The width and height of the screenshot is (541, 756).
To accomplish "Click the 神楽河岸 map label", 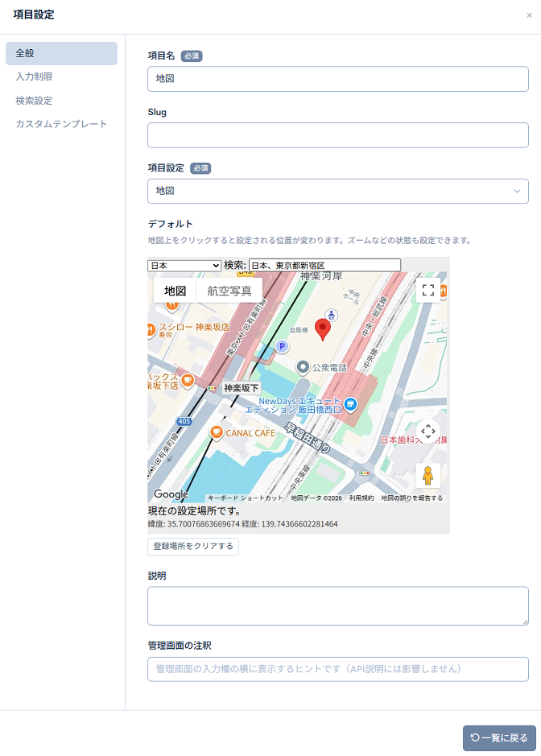I will tap(321, 276).
